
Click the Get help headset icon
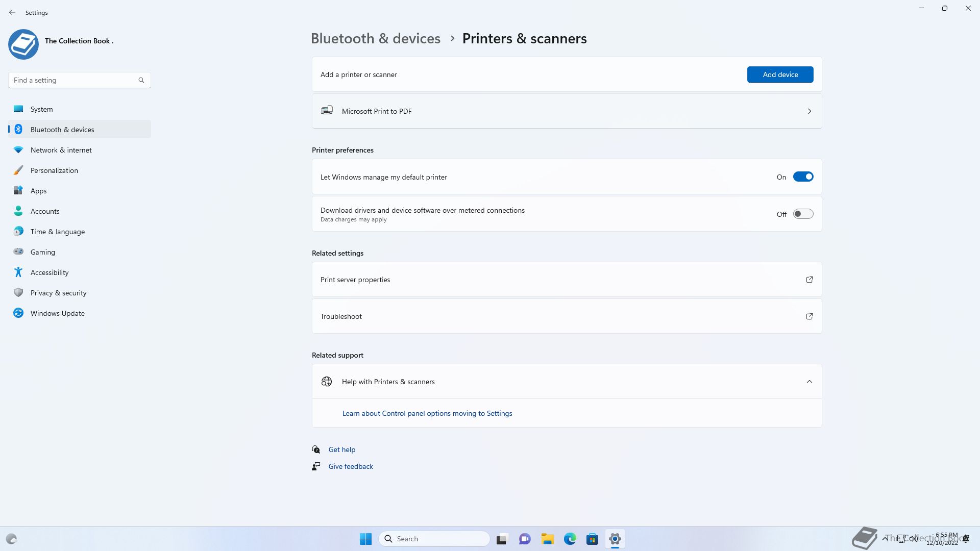pyautogui.click(x=316, y=449)
